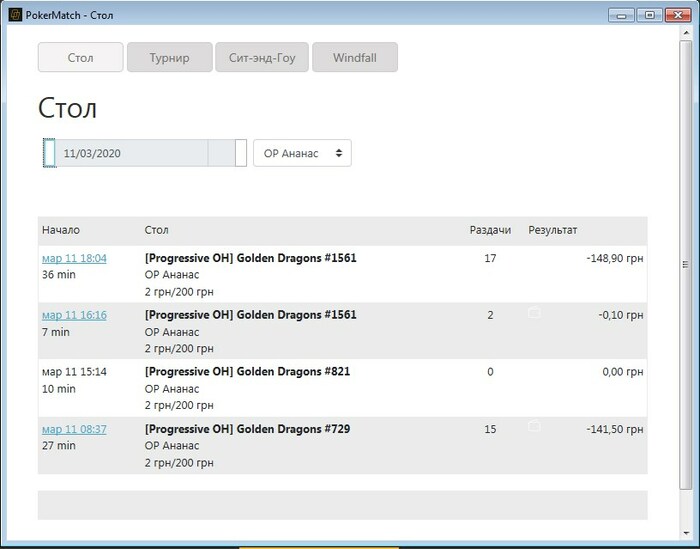Screen dimensions: 700x549
Task: Open session link мар 11 16:16
Action: pos(74,315)
